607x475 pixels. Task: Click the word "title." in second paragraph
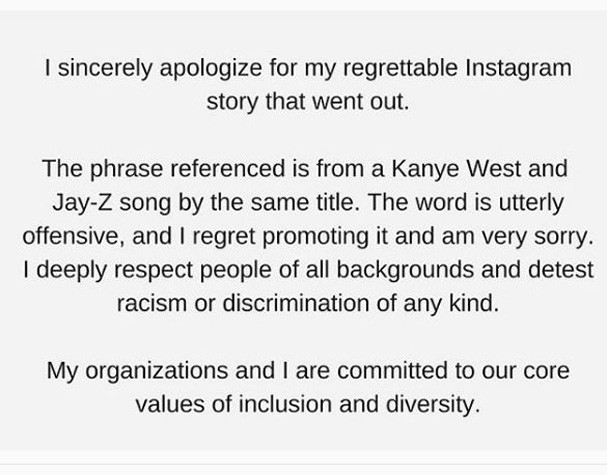tap(338, 202)
